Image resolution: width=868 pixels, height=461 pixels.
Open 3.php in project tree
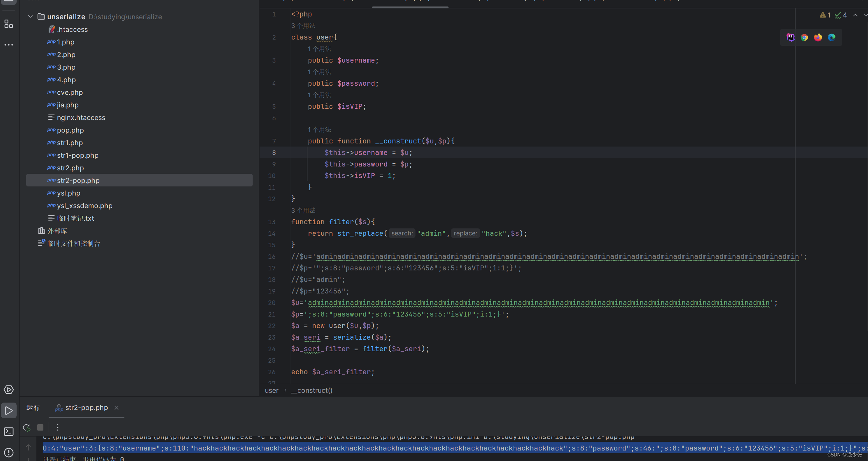(x=66, y=67)
